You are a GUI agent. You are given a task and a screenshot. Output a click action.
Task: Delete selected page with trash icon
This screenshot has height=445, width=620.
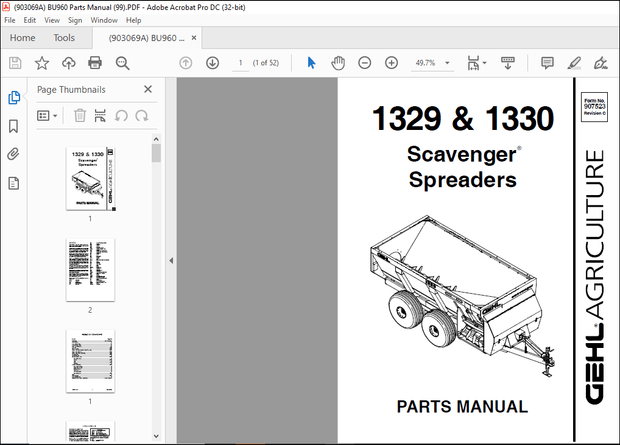(80, 116)
